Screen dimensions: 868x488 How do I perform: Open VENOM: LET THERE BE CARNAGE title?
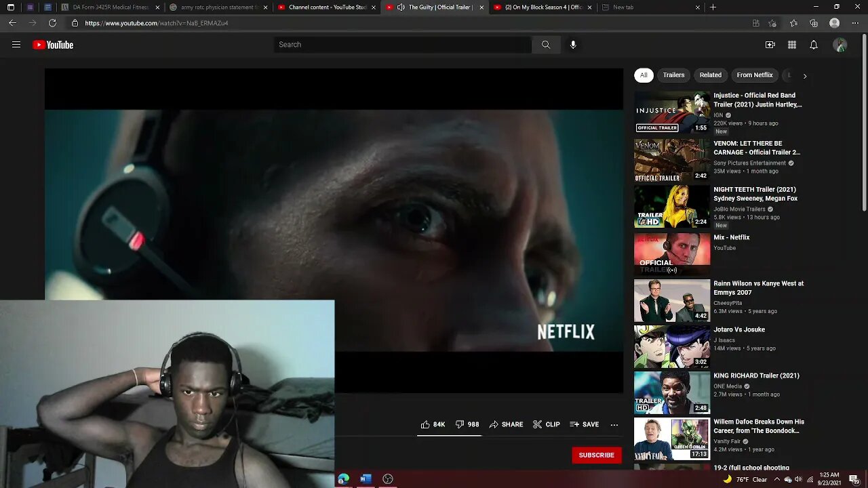click(x=757, y=148)
